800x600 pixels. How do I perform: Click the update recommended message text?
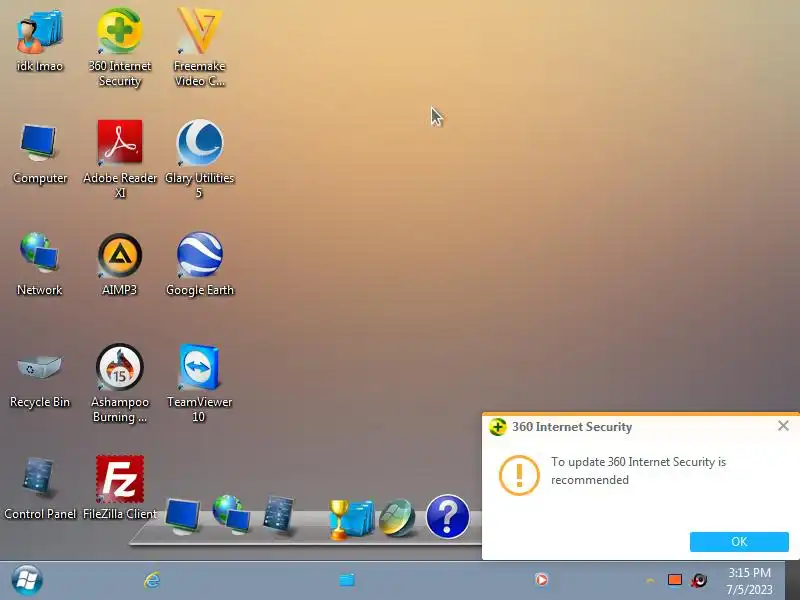coord(638,470)
